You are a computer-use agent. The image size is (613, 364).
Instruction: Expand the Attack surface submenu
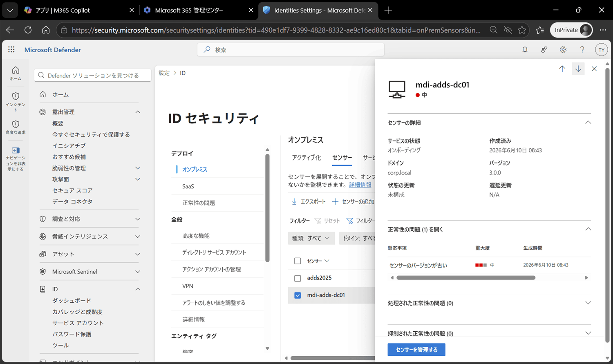138,179
